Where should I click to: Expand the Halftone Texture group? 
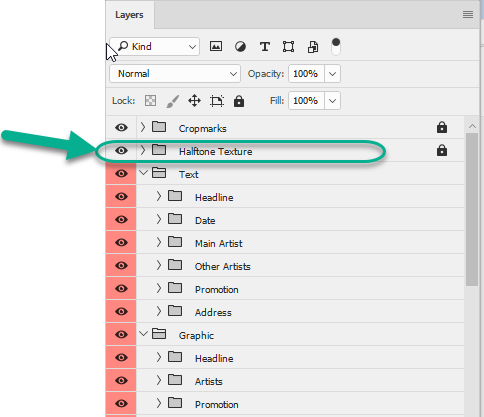(143, 150)
